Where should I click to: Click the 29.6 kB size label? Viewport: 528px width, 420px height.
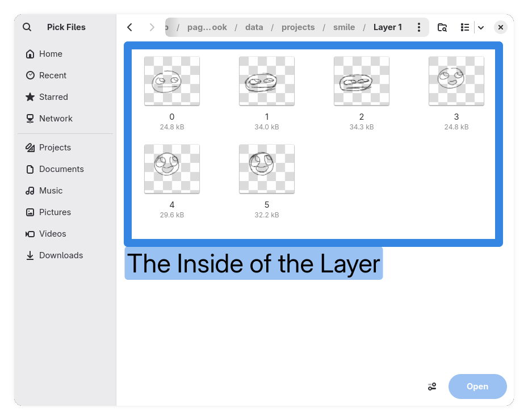click(172, 215)
